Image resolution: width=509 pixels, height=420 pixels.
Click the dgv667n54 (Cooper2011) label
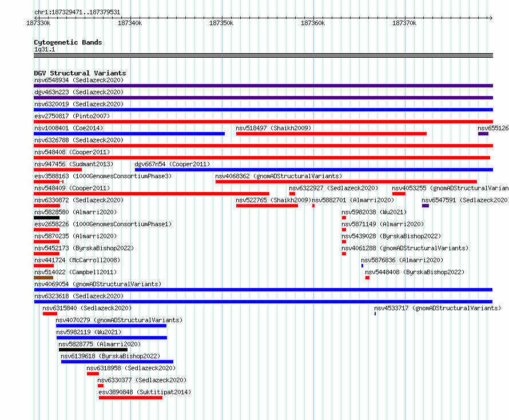point(172,164)
